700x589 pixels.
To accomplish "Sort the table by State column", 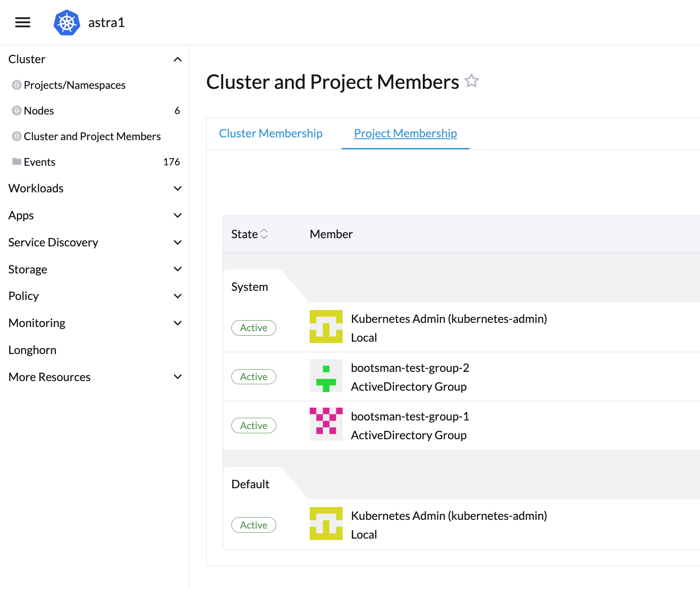I will point(264,234).
